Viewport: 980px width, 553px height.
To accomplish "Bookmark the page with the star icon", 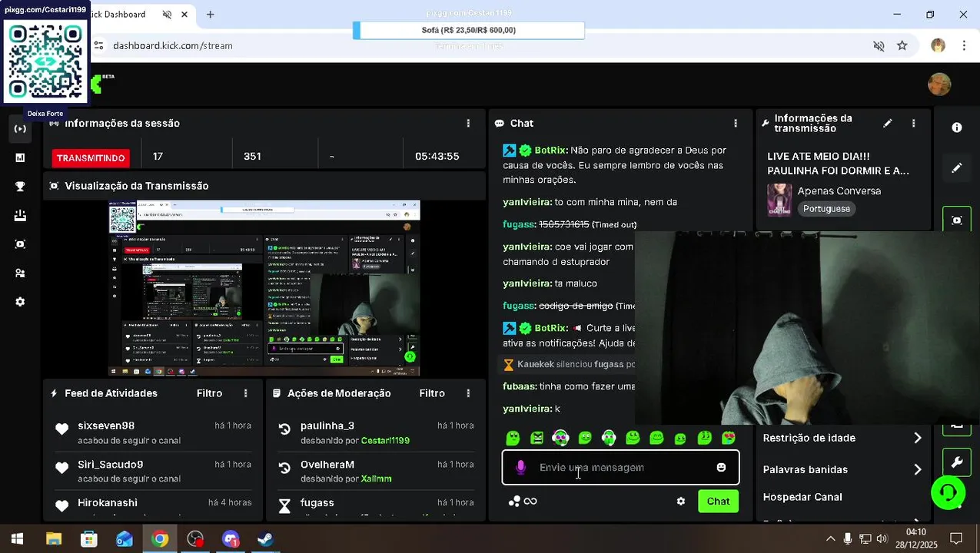I will tap(902, 46).
